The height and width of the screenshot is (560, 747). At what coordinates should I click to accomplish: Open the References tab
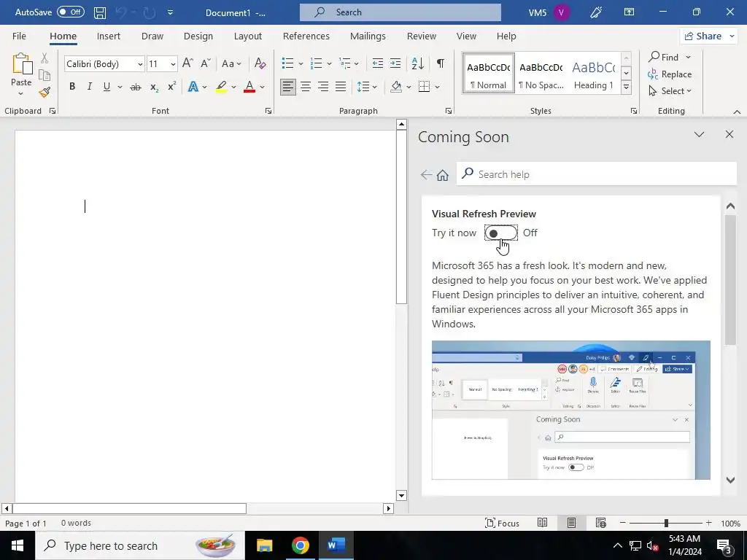tap(306, 36)
